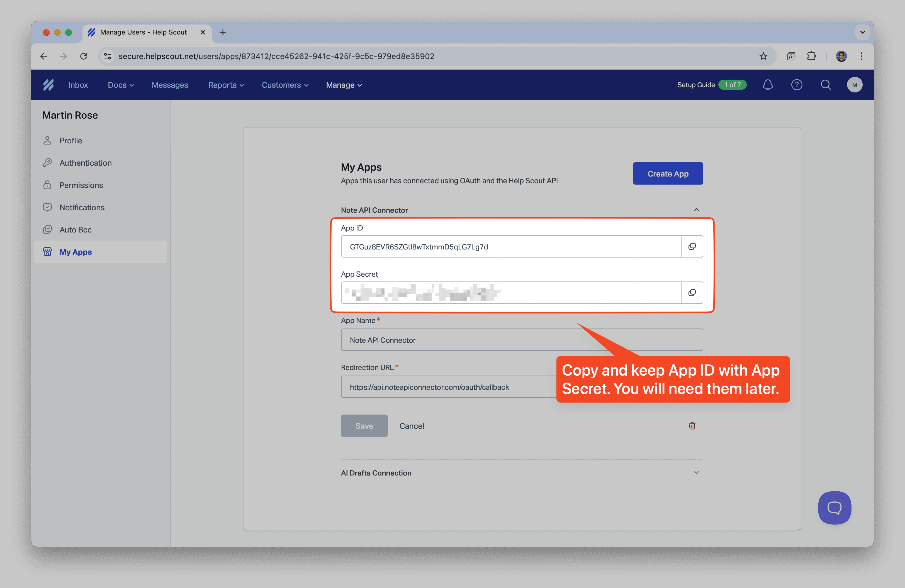Open the help question mark icon
The width and height of the screenshot is (905, 588).
(x=797, y=85)
